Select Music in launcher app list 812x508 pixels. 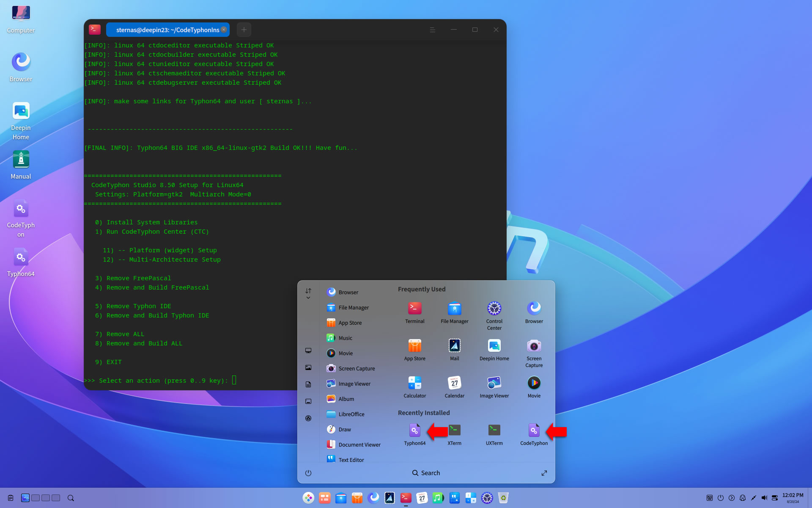pyautogui.click(x=355, y=338)
